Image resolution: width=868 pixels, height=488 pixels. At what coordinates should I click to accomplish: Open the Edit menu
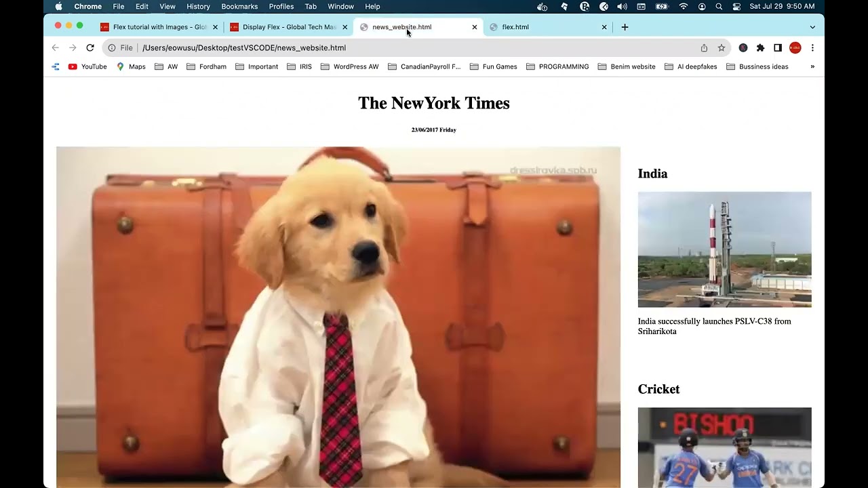pyautogui.click(x=142, y=7)
